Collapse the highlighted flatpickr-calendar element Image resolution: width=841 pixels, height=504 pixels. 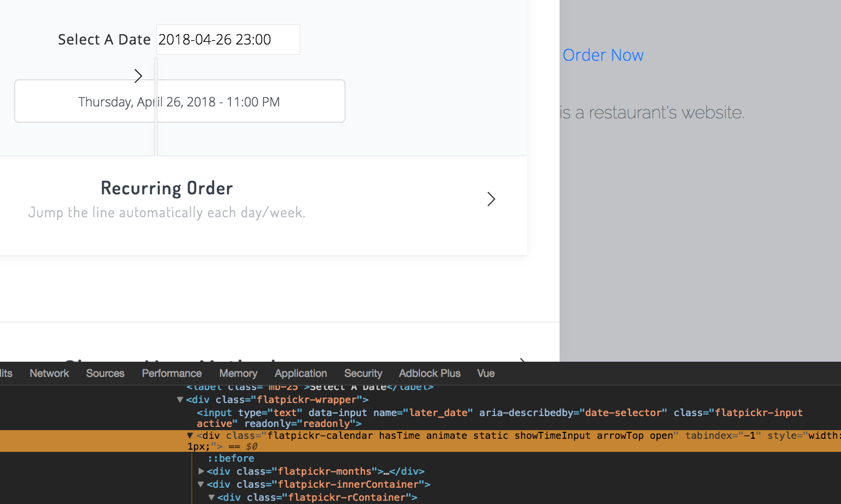point(190,435)
